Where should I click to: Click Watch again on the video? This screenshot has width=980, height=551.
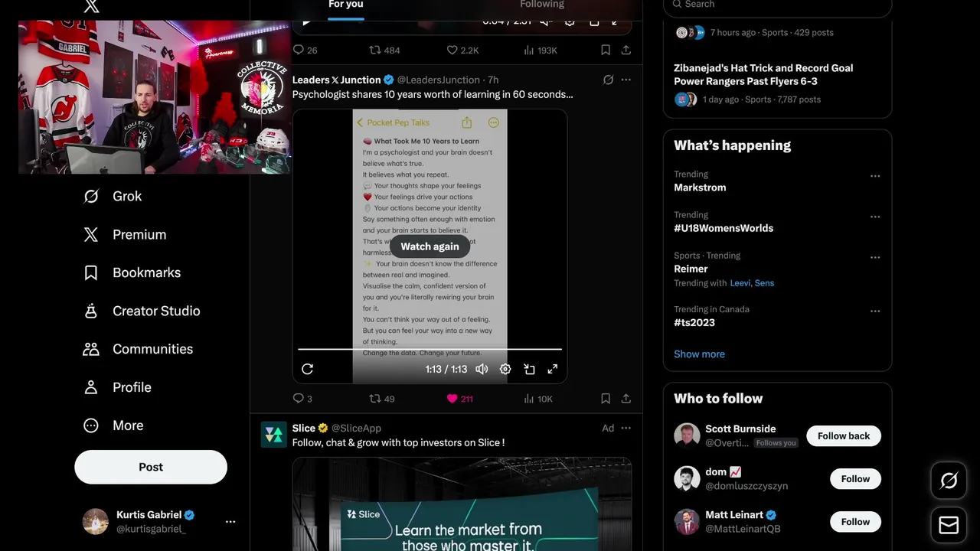coord(430,246)
